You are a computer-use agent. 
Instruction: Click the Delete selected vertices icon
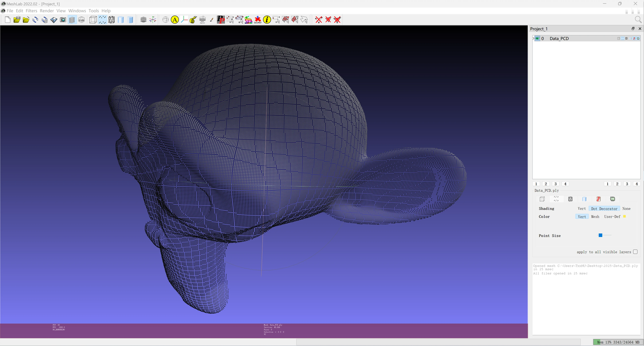[319, 20]
